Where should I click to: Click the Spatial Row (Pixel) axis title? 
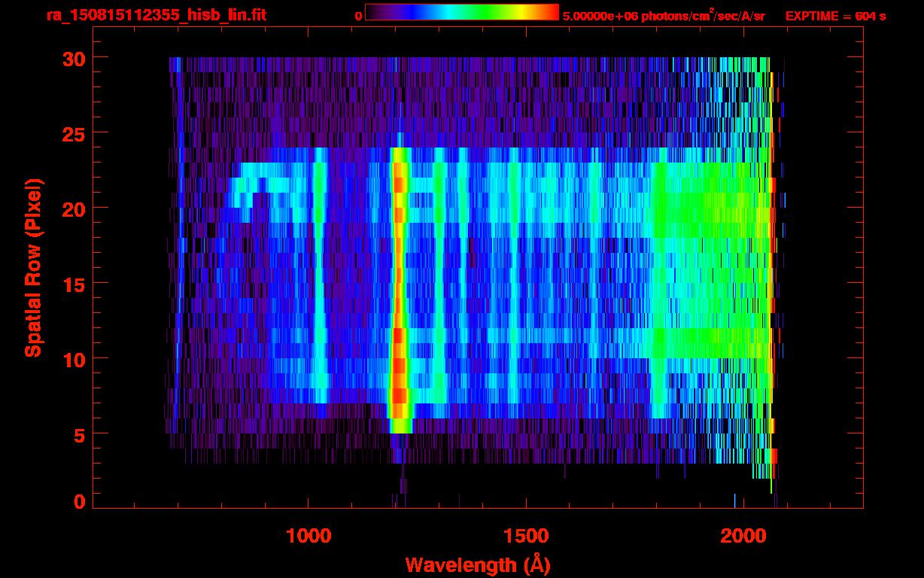32,267
